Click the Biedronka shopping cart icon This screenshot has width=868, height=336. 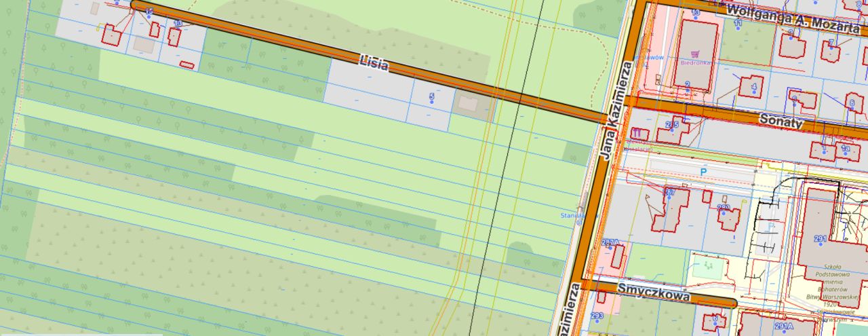click(694, 53)
